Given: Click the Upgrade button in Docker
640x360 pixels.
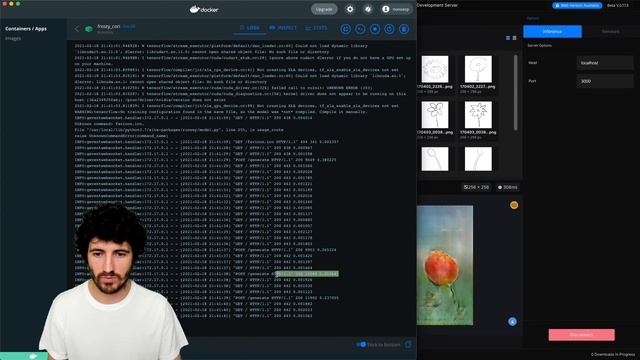Looking at the screenshot, I should tap(324, 9).
